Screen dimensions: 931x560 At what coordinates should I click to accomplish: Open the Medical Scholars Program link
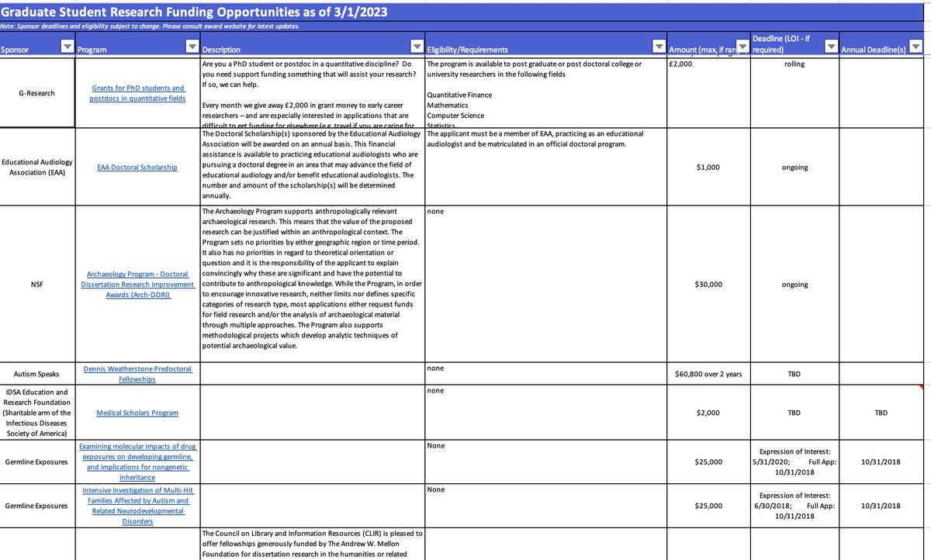coord(137,413)
